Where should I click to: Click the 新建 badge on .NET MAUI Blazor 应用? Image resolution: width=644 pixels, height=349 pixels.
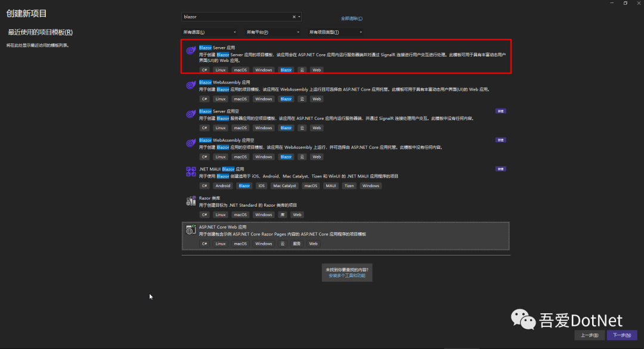[x=501, y=169]
